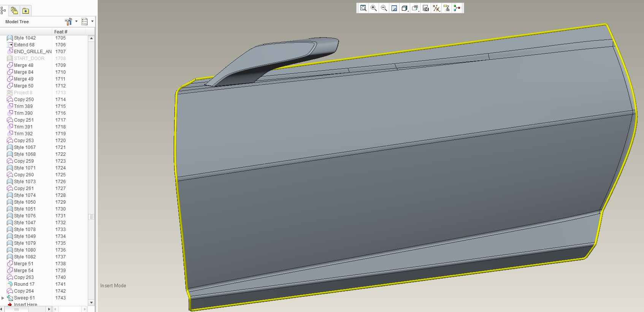Click the Model Tree Settings hammer icon
This screenshot has height=312, width=644.
coord(68,22)
